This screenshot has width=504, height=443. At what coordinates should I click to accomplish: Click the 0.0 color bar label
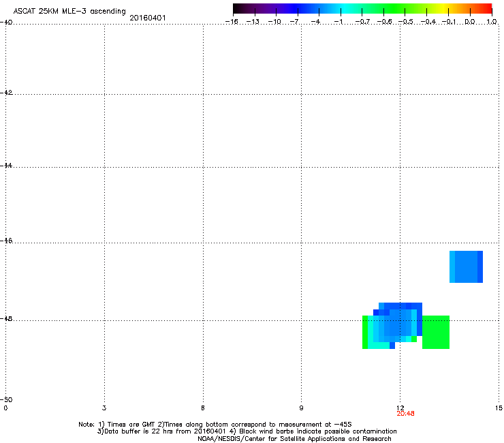[470, 22]
